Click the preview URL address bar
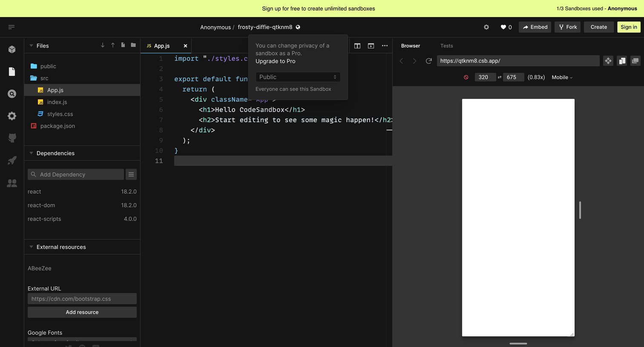 pyautogui.click(x=518, y=61)
